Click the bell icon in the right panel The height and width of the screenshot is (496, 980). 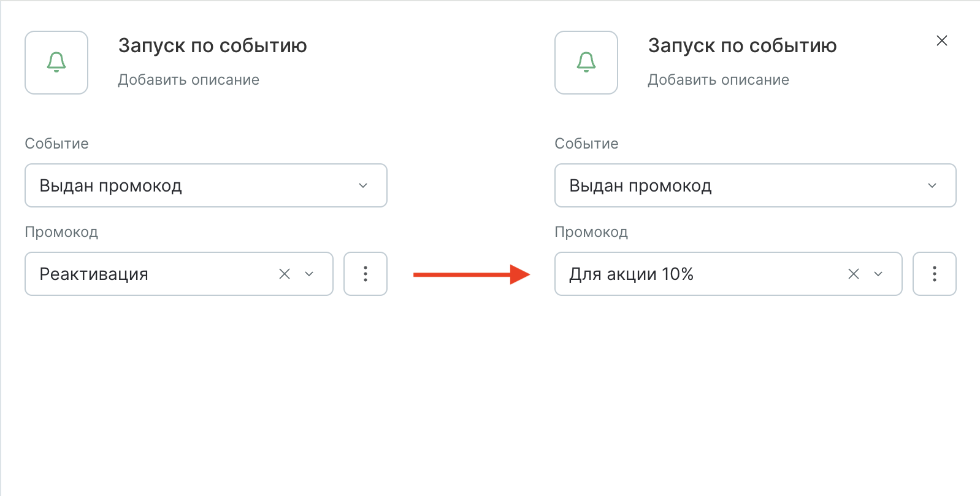click(x=586, y=63)
